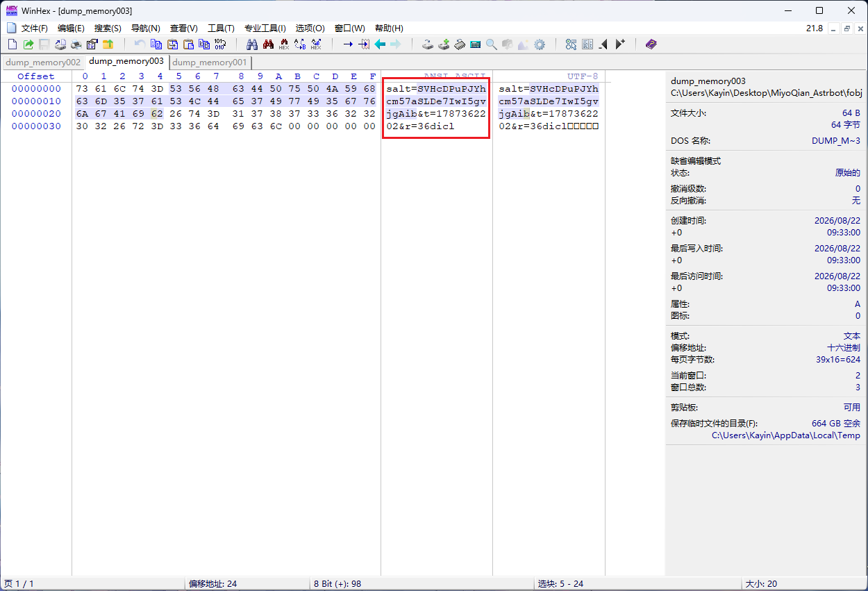This screenshot has height=591, width=868.
Task: Click the '十六进制' offset mode value
Action: click(x=844, y=348)
